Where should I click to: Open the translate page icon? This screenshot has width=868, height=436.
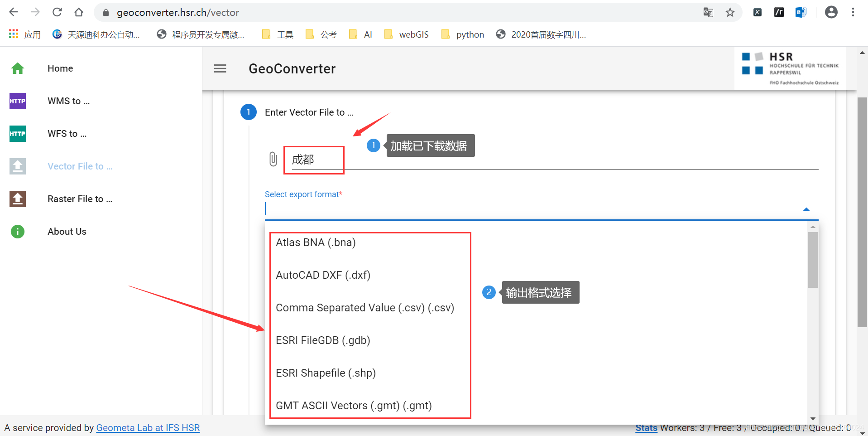(x=708, y=12)
